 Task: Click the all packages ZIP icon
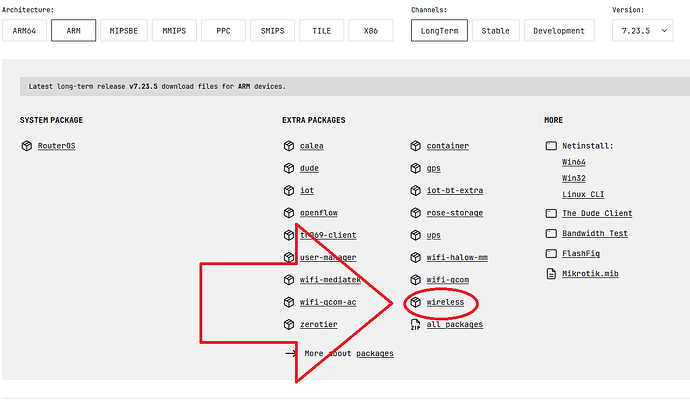point(415,325)
